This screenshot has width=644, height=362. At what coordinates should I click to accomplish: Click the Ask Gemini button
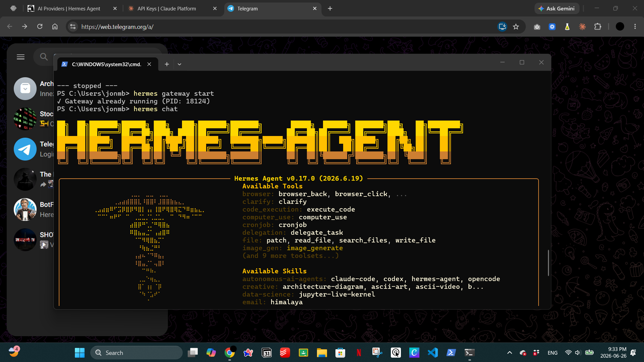pos(556,8)
